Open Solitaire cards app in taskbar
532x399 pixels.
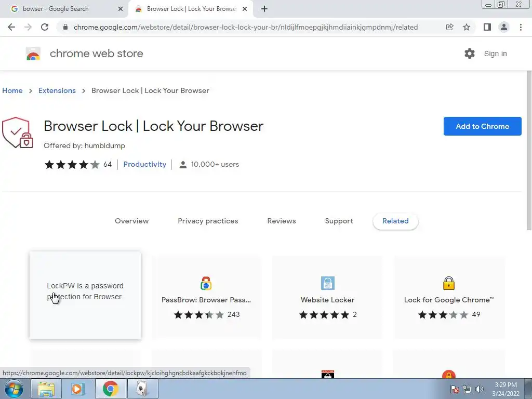coord(142,389)
